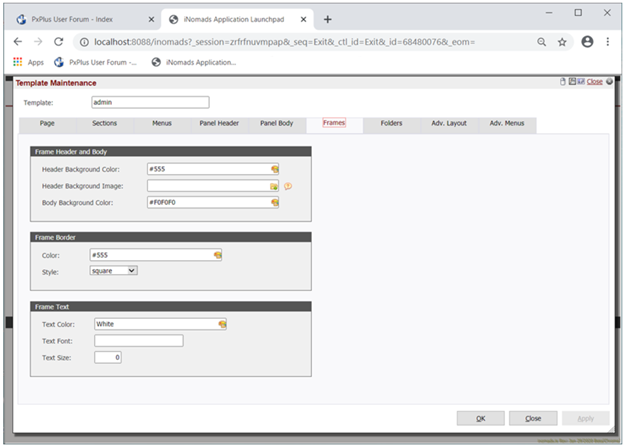This screenshot has height=446, width=624.
Task: Click the Chrome Apps grid icon
Action: click(x=18, y=62)
